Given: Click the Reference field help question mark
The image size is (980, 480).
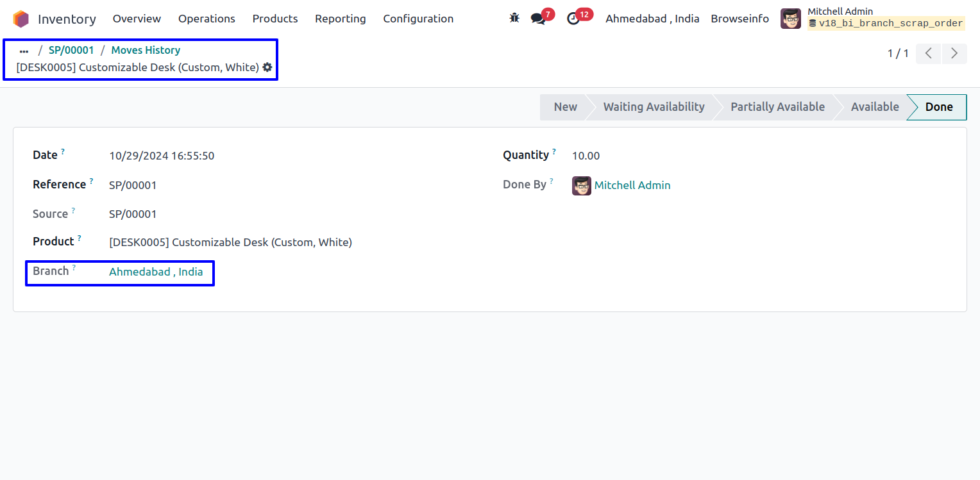Looking at the screenshot, I should 92,181.
